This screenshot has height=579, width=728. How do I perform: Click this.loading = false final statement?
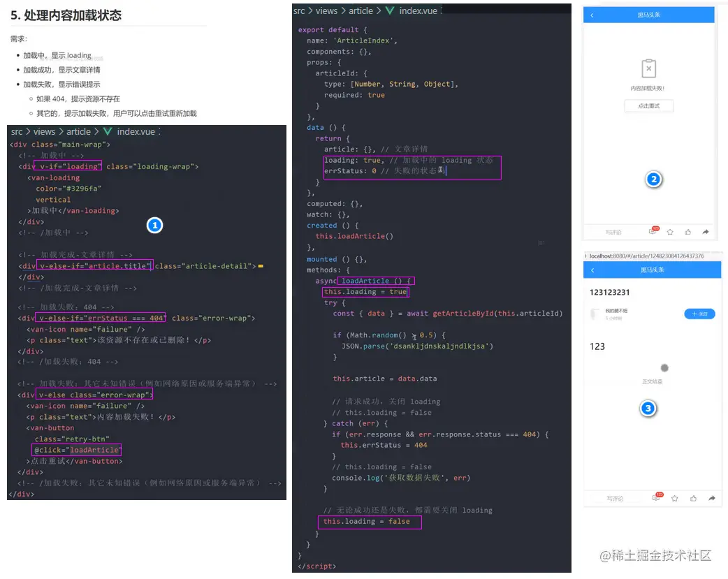(x=367, y=522)
